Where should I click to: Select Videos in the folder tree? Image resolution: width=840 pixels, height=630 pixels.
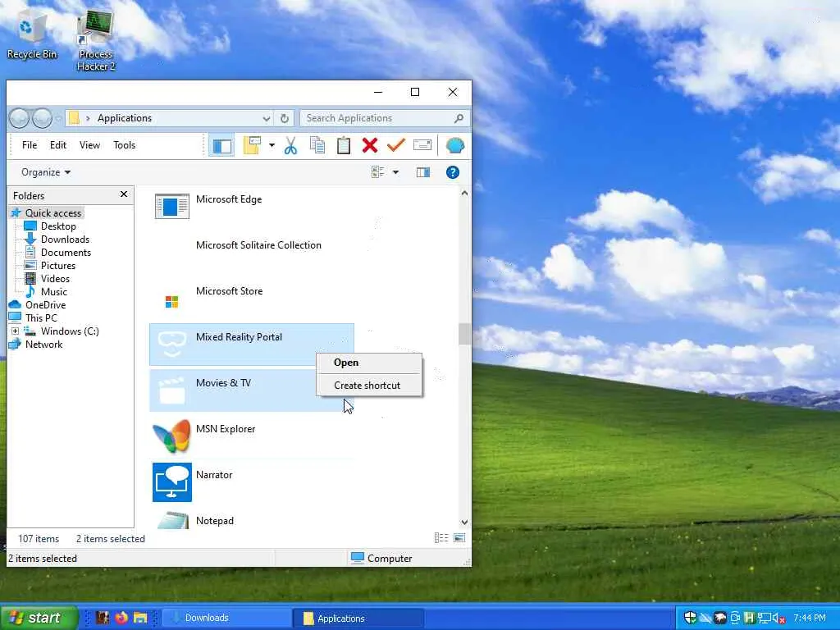(55, 279)
